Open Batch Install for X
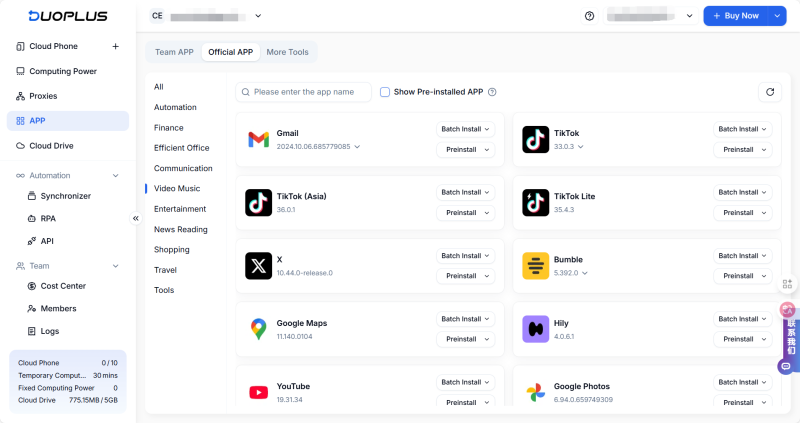 click(465, 256)
